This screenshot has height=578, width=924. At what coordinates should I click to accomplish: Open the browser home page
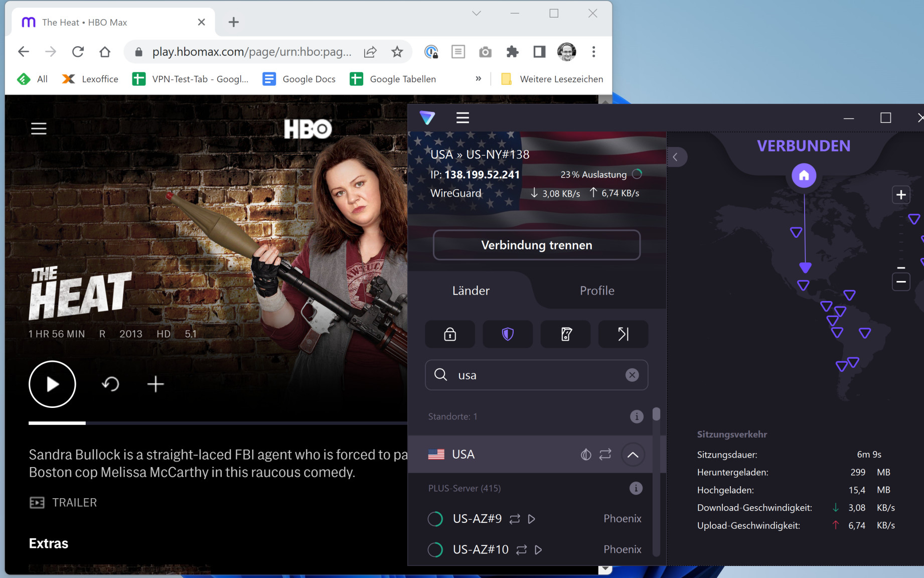(x=104, y=52)
